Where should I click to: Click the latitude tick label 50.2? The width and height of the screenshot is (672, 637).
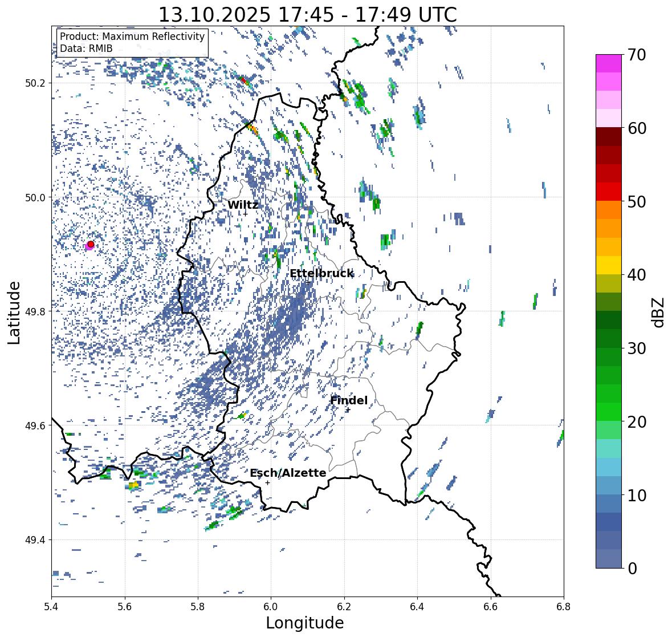pyautogui.click(x=35, y=83)
